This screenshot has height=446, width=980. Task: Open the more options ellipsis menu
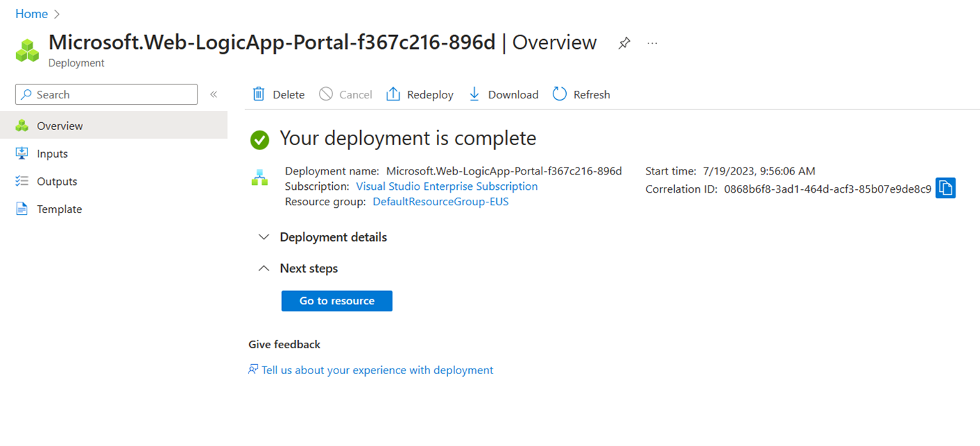pyautogui.click(x=652, y=43)
